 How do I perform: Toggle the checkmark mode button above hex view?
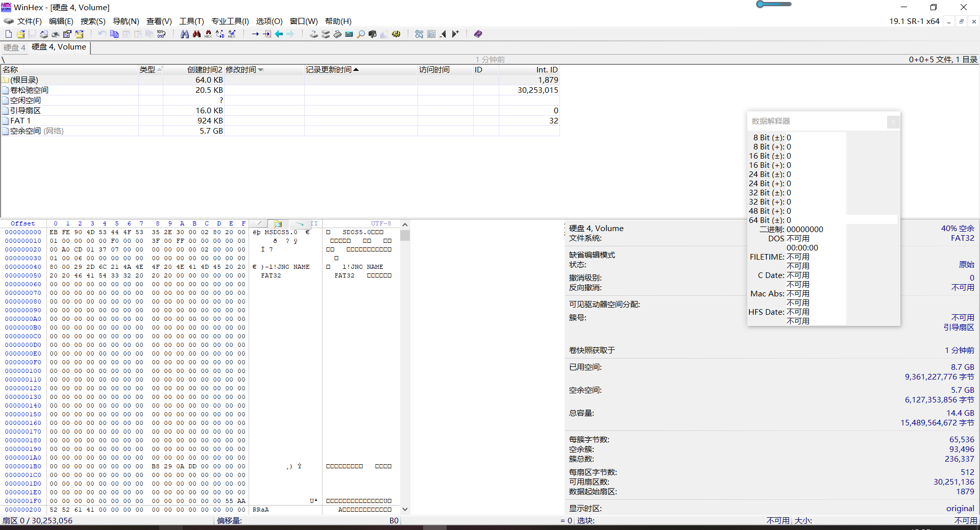pyautogui.click(x=259, y=223)
